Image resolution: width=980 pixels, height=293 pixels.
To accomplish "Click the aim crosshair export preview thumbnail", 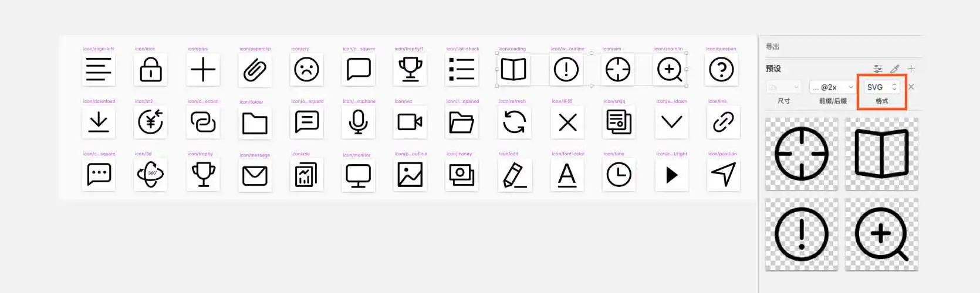I will point(802,154).
